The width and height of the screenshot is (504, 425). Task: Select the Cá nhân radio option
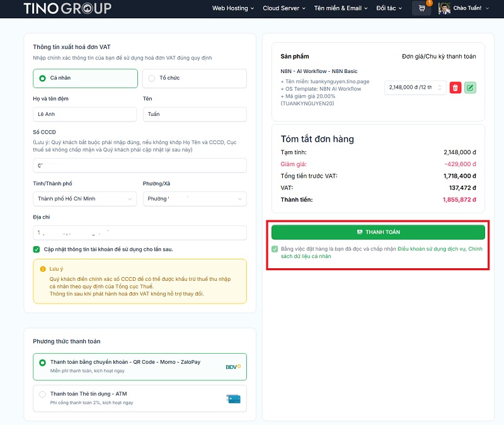point(43,79)
